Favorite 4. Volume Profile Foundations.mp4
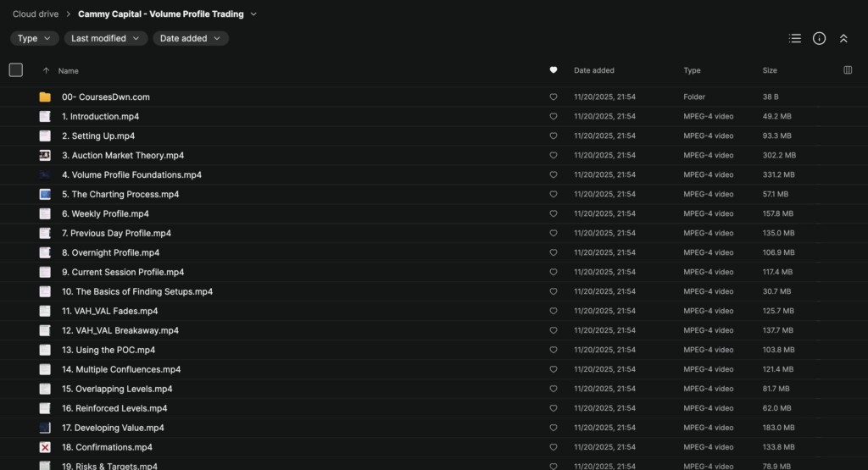Image resolution: width=868 pixels, height=470 pixels. 554,175
